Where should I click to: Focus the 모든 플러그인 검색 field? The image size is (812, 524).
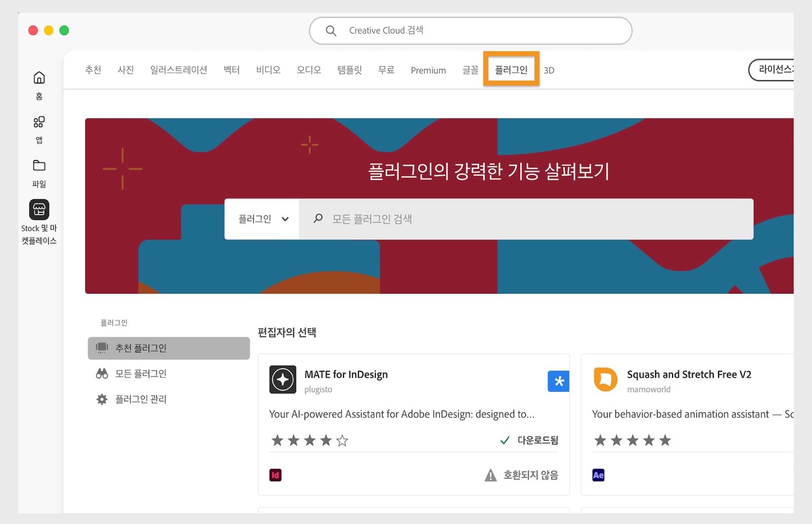[526, 219]
